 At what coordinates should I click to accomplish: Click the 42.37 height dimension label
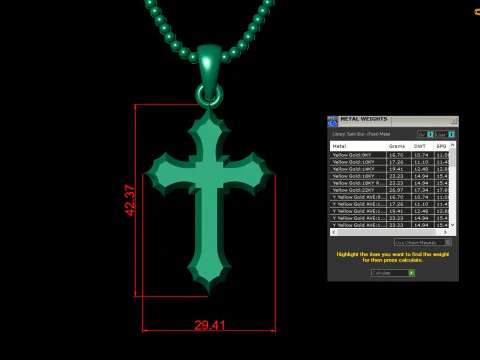130,200
